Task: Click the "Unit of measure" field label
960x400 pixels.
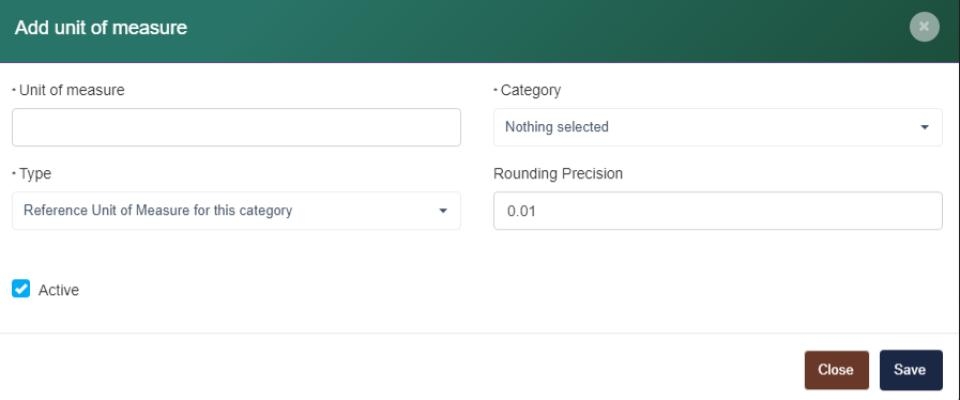Action: click(x=72, y=90)
